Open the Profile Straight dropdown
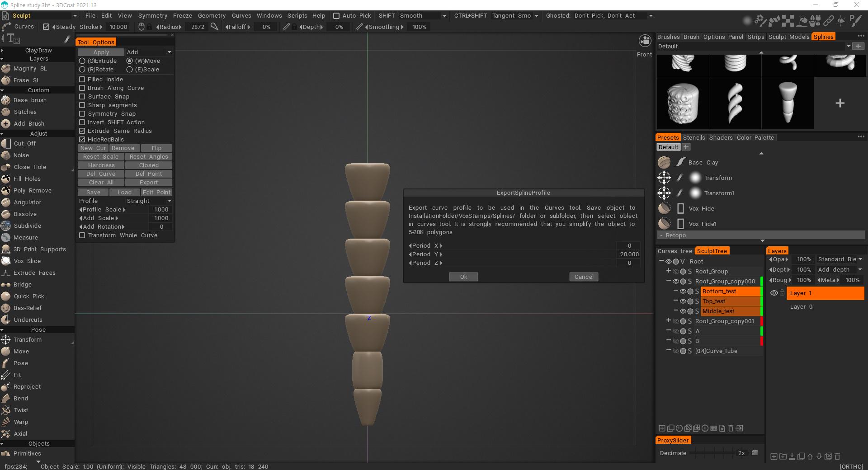 pos(148,201)
